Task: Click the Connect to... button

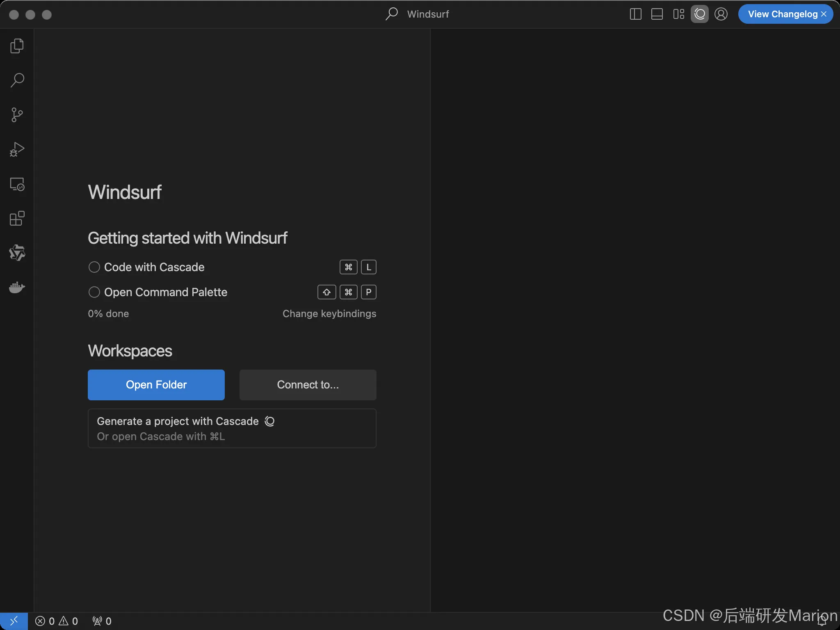Action: point(308,385)
